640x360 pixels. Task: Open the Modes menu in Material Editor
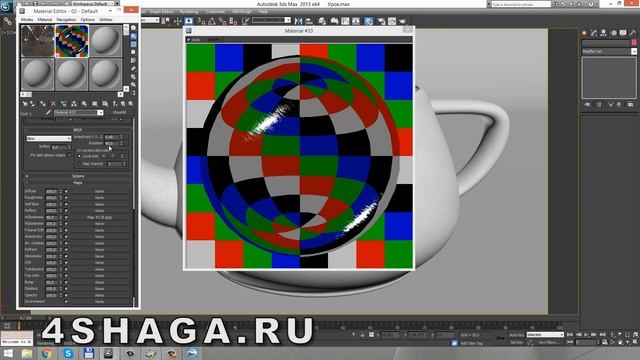tap(27, 20)
